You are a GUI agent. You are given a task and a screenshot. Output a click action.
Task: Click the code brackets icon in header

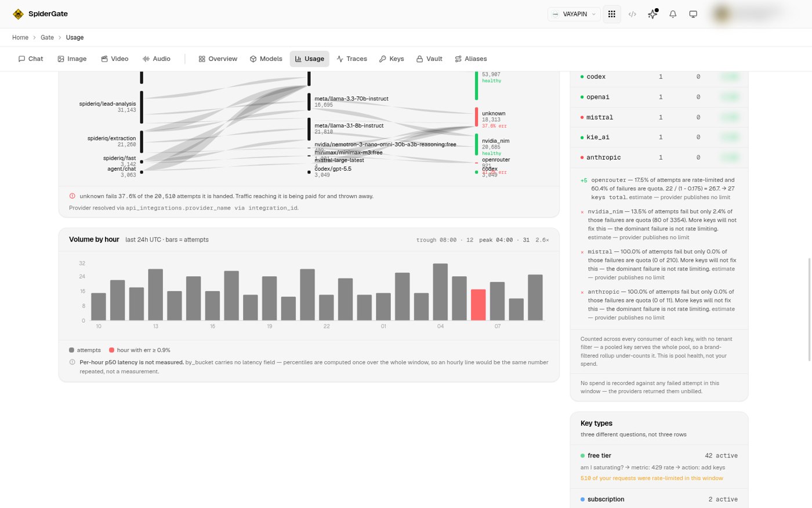pyautogui.click(x=632, y=14)
